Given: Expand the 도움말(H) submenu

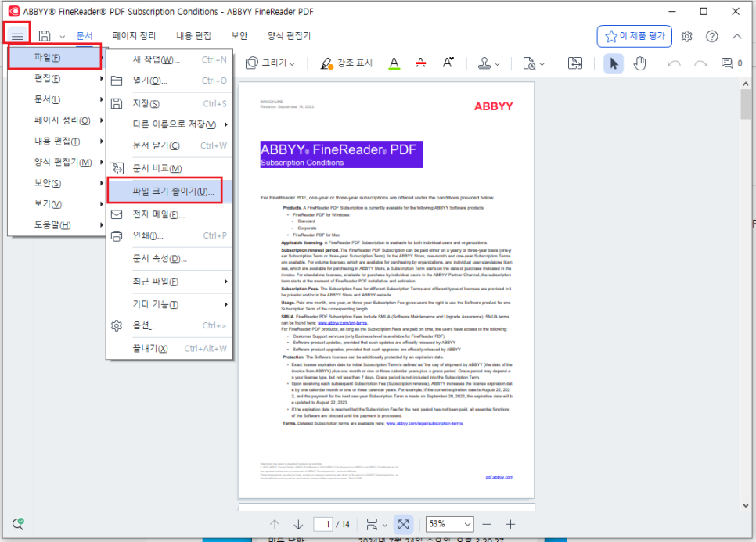Looking at the screenshot, I should pos(57,225).
